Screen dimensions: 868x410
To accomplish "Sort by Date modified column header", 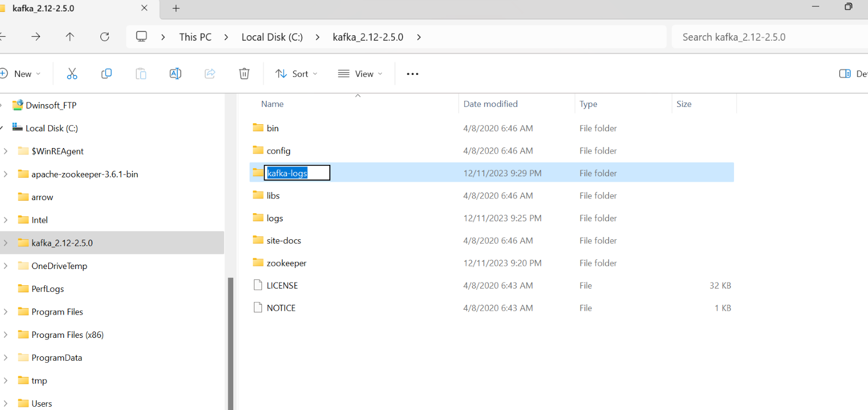I will point(490,104).
